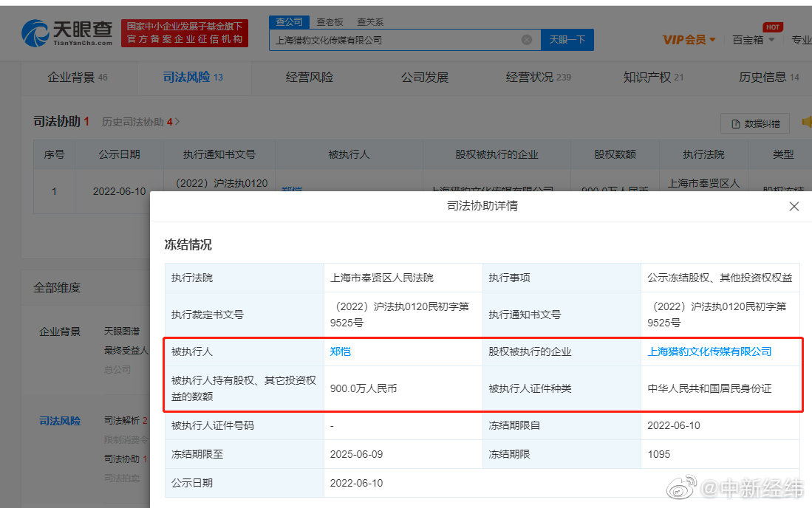Click the 上海市奉贤区人民法院 value in dialog

pyautogui.click(x=382, y=278)
